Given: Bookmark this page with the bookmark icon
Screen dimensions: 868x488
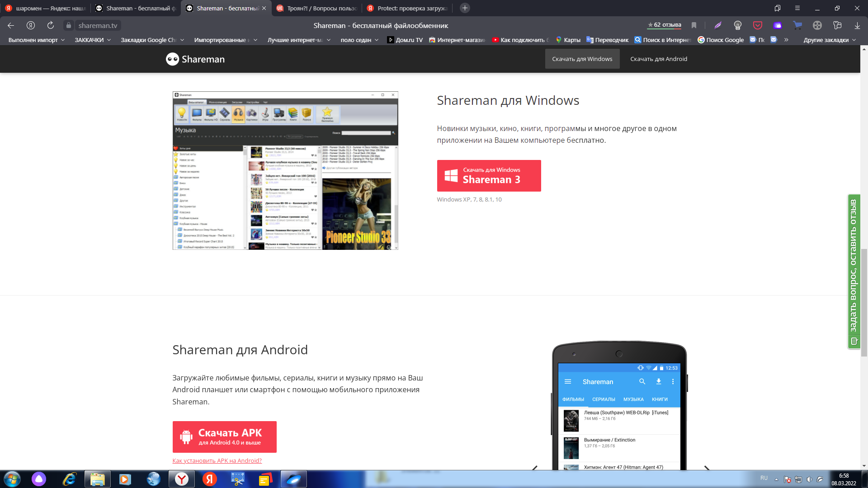Looking at the screenshot, I should [694, 26].
